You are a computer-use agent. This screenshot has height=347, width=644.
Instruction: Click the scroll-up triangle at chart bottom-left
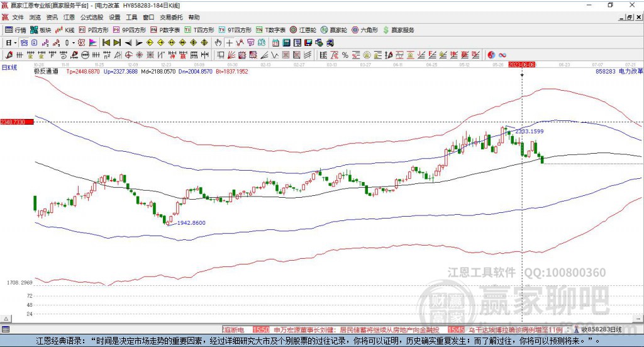coord(6,319)
